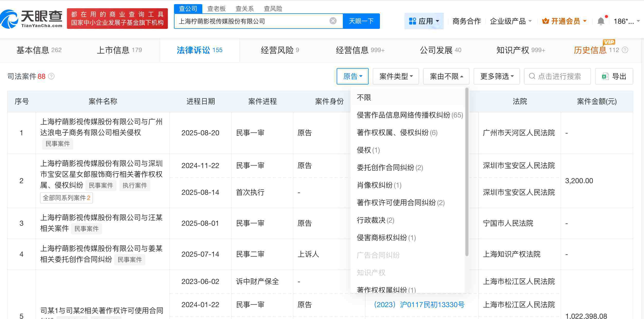Click the 导出 Excel export icon

[x=605, y=76]
